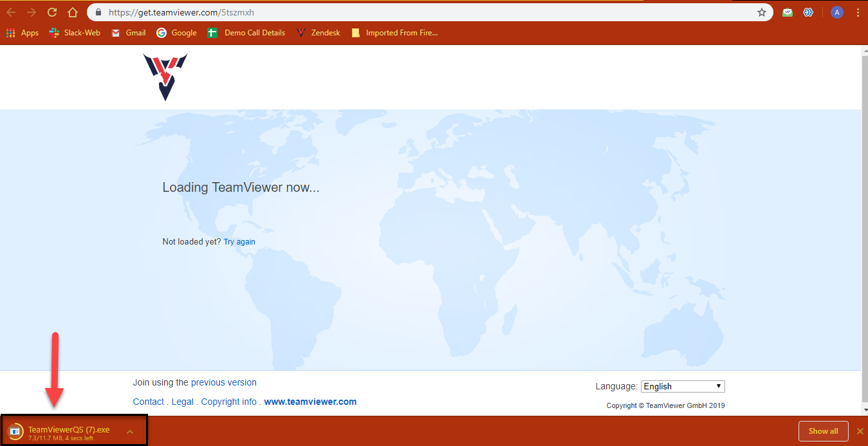Open the Slack-Web bookmark
This screenshot has width=868, height=446.
[x=75, y=33]
